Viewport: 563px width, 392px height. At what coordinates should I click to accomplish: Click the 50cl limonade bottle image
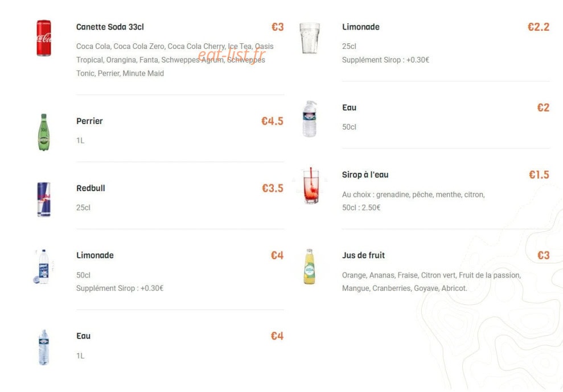(x=43, y=267)
